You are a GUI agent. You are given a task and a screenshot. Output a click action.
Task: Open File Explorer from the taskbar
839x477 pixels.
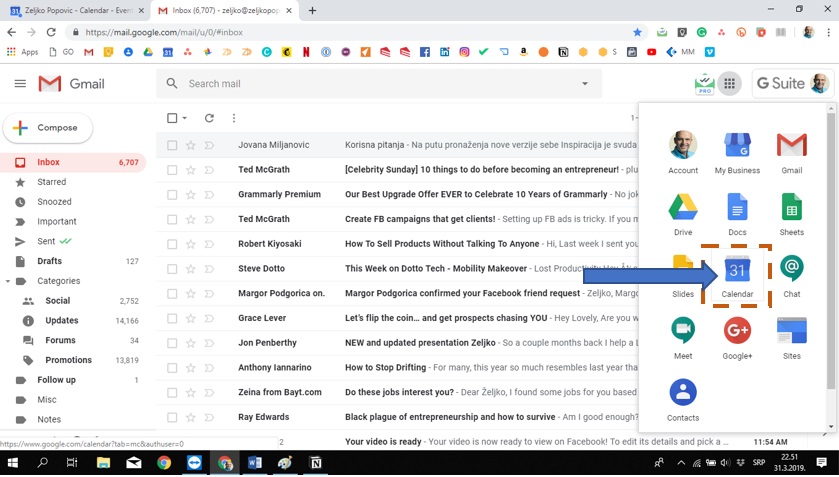pyautogui.click(x=103, y=463)
